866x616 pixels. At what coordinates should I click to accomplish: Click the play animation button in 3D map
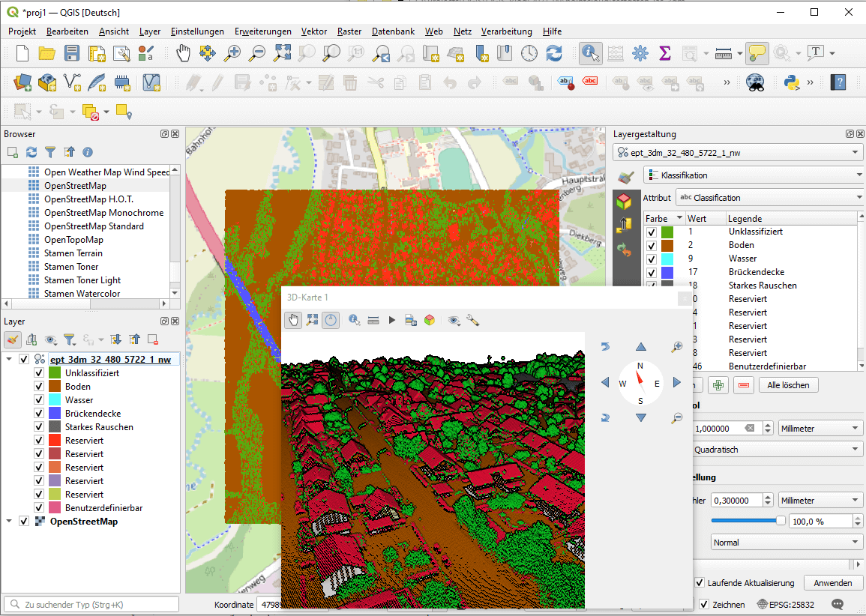(391, 320)
